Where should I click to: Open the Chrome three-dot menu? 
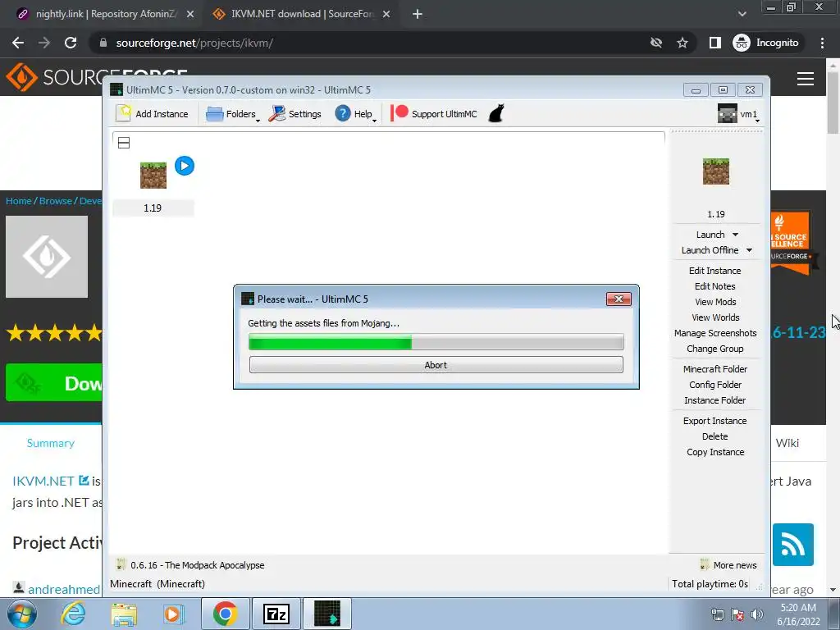pos(822,43)
